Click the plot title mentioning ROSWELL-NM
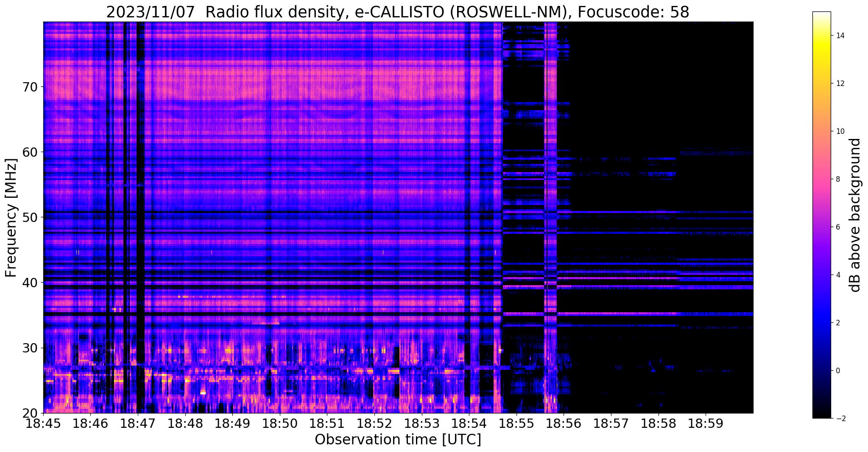The width and height of the screenshot is (868, 452). point(398,12)
